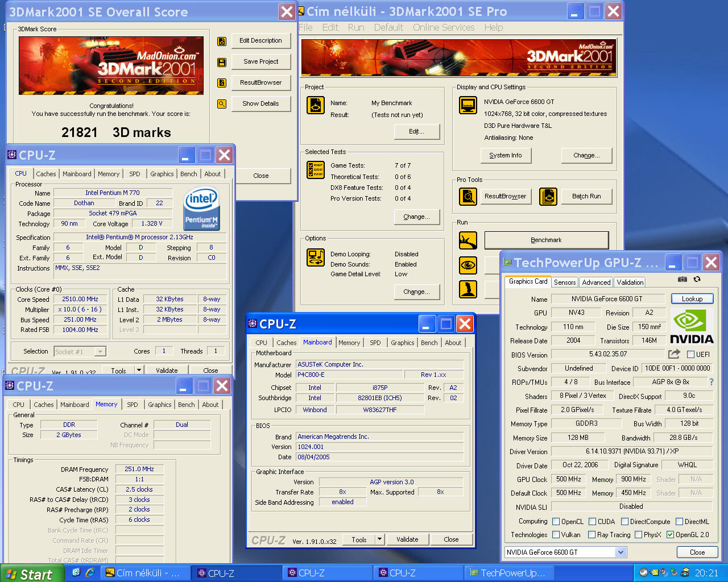Expand the Tools dropdown arrow in CPU-Z CPU window
Screen dimensions: 728x582
[x=139, y=370]
